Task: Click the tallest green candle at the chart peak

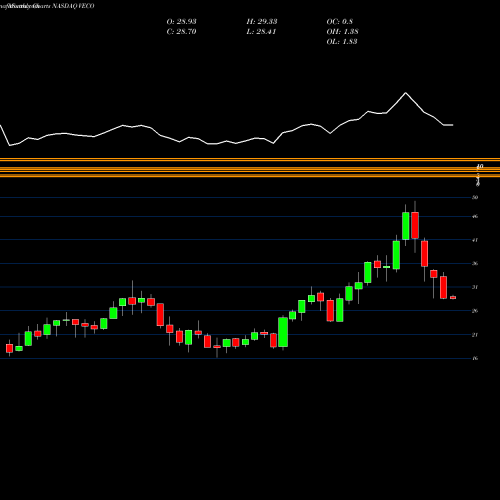Action: (x=406, y=226)
